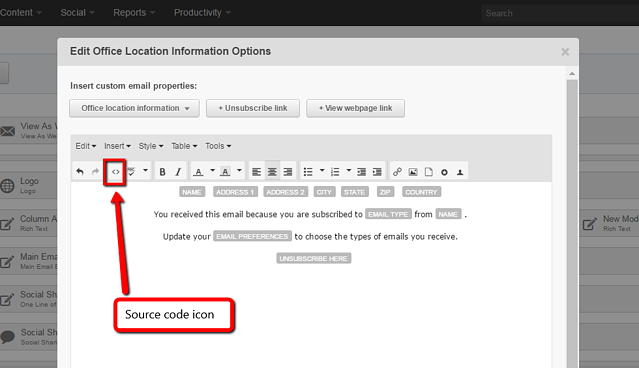Select the ADDRESS 1 token
This screenshot has height=368, width=639.
point(235,192)
